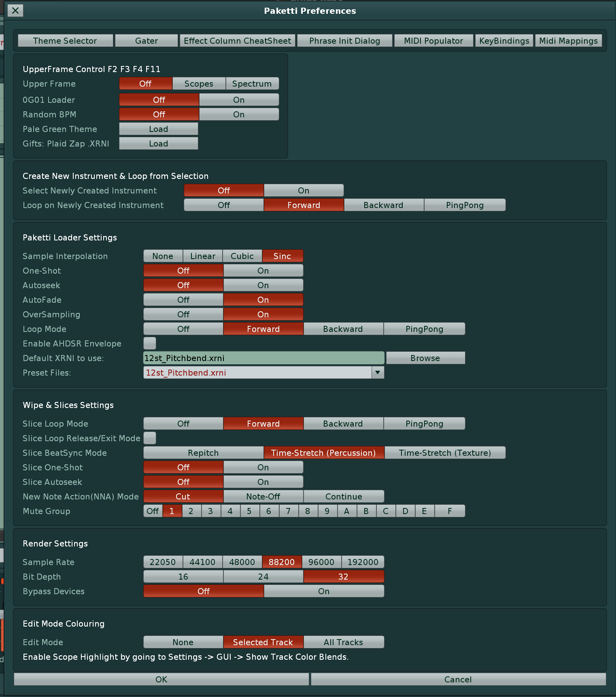Set Edit Mode colouring to All Tracks
The height and width of the screenshot is (697, 616).
pos(343,642)
